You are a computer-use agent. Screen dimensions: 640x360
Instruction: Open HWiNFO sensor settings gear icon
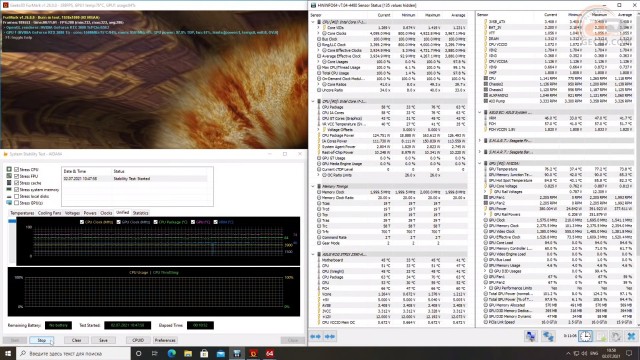616,336
